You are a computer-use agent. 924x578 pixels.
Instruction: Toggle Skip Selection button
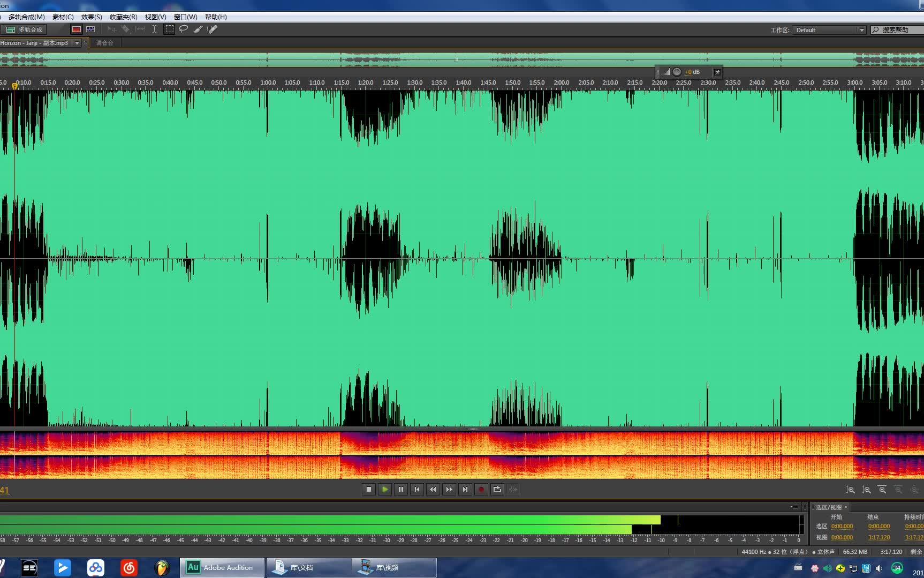(513, 489)
